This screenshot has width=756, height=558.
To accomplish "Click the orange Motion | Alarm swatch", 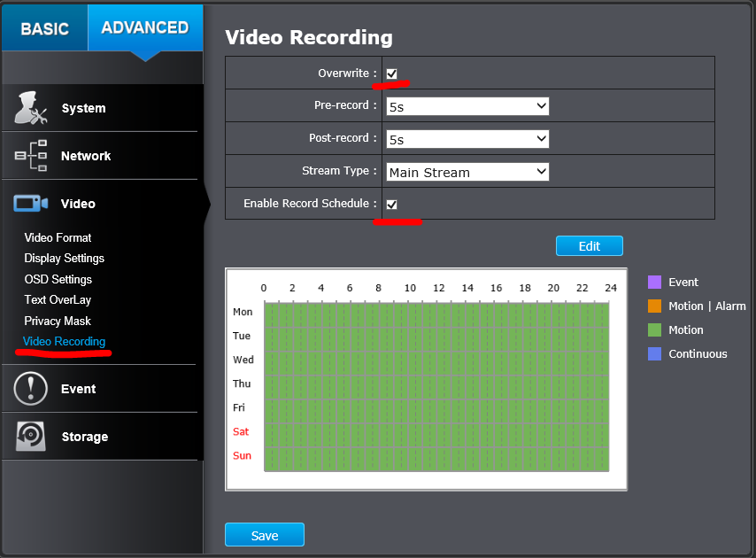I will point(654,306).
